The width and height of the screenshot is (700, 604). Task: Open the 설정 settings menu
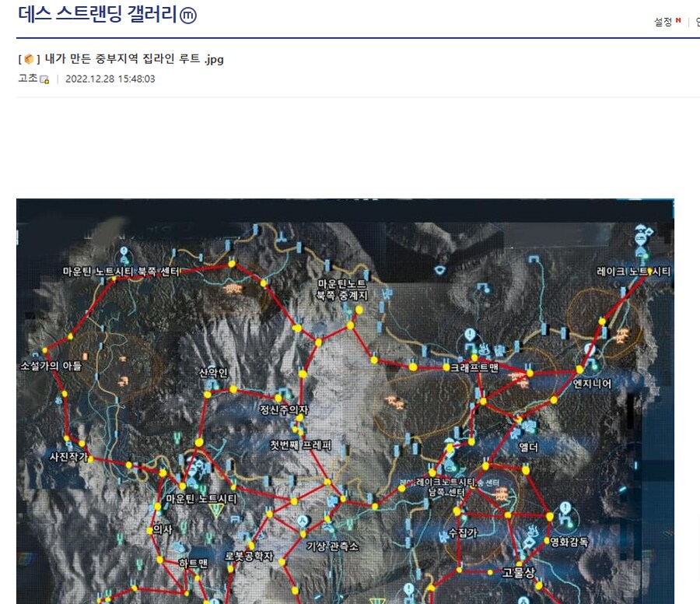[x=663, y=22]
